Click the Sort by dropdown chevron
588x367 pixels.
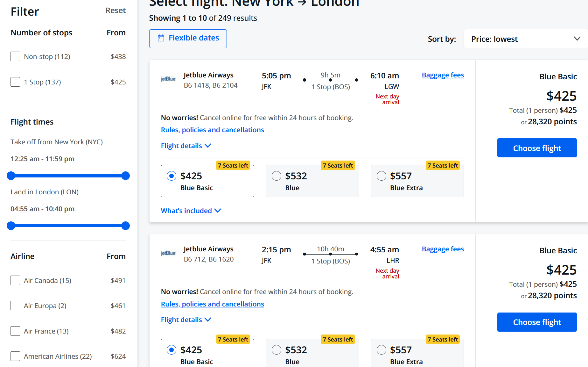click(577, 39)
